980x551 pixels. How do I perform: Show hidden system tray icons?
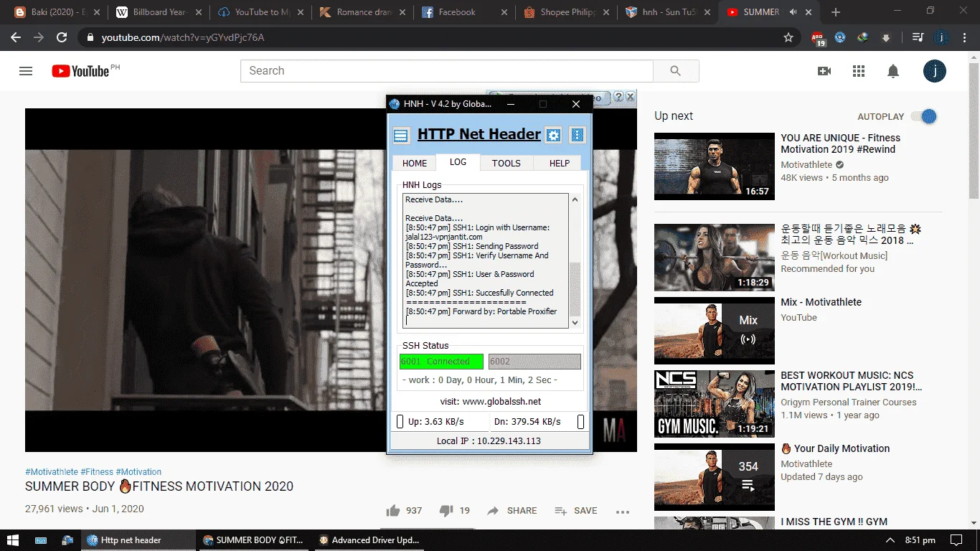click(x=890, y=540)
